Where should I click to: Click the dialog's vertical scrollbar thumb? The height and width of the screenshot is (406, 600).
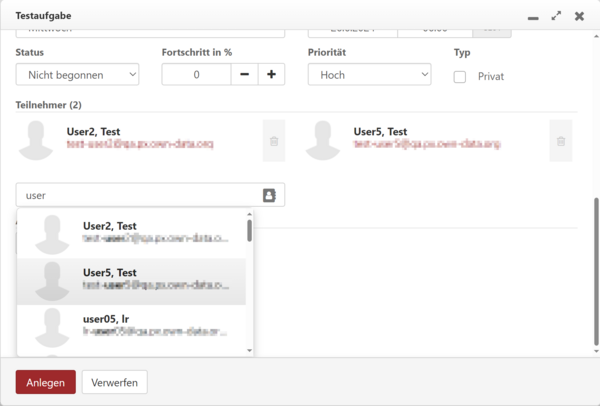click(596, 271)
